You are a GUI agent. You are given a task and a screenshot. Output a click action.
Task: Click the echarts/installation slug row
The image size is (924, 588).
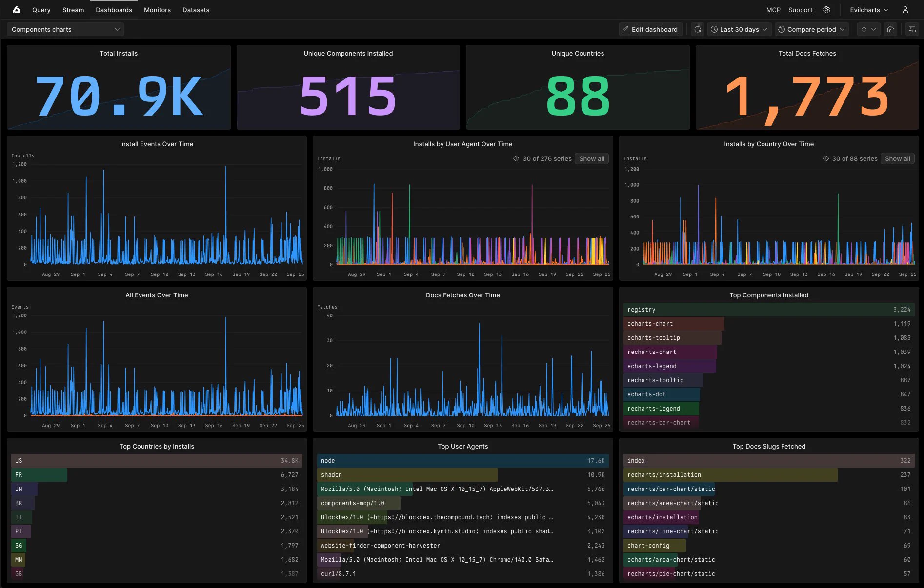click(x=769, y=517)
